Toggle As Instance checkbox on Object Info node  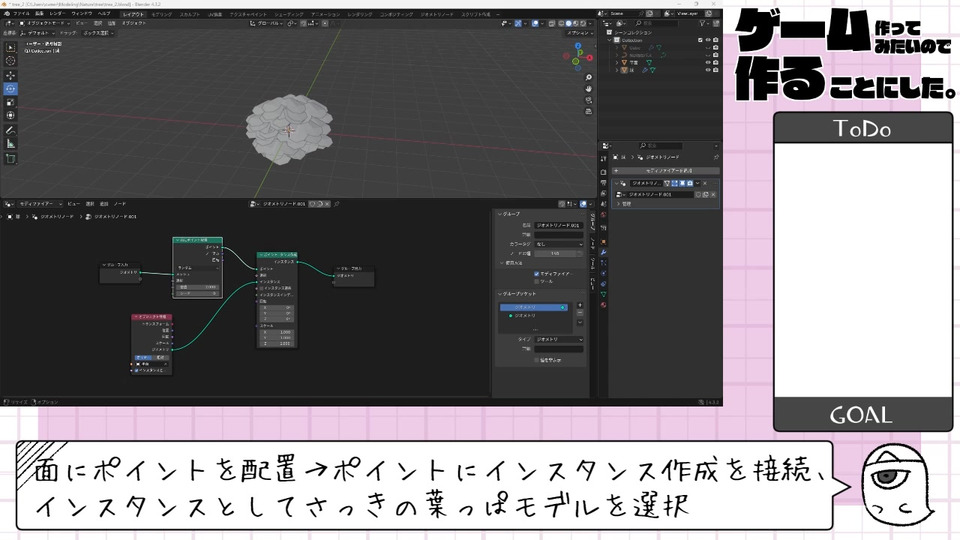pyautogui.click(x=138, y=370)
